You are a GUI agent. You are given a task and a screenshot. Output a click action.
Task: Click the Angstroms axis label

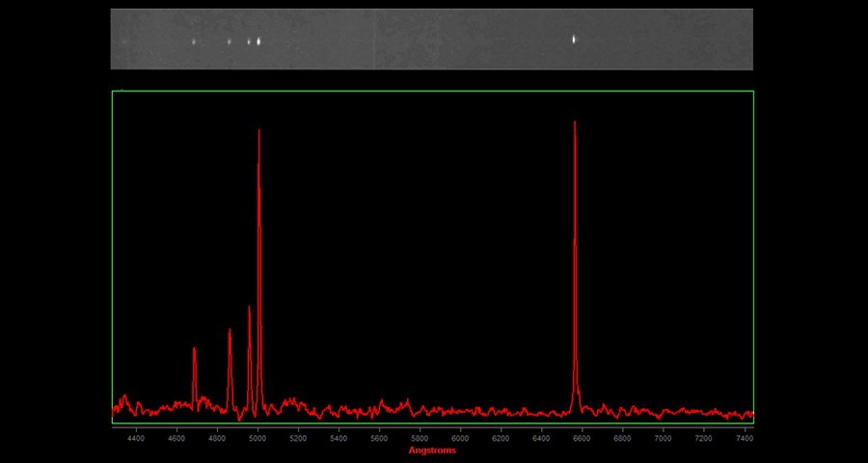click(x=432, y=450)
